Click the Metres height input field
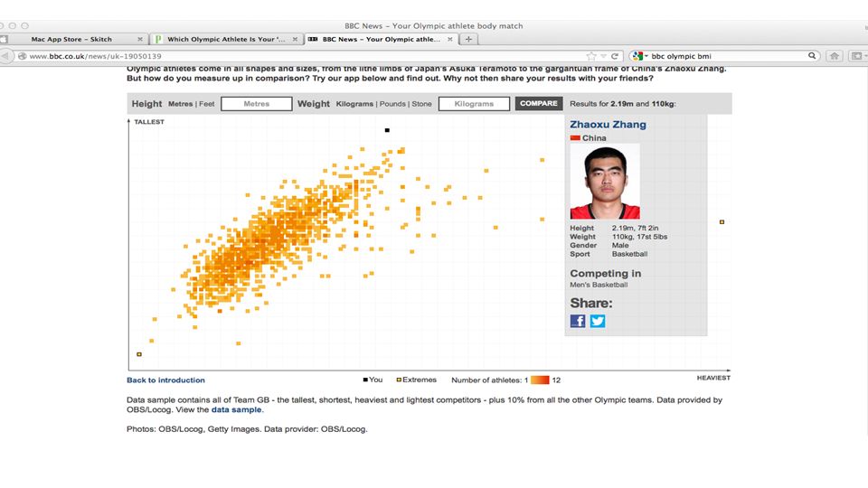 (x=256, y=103)
